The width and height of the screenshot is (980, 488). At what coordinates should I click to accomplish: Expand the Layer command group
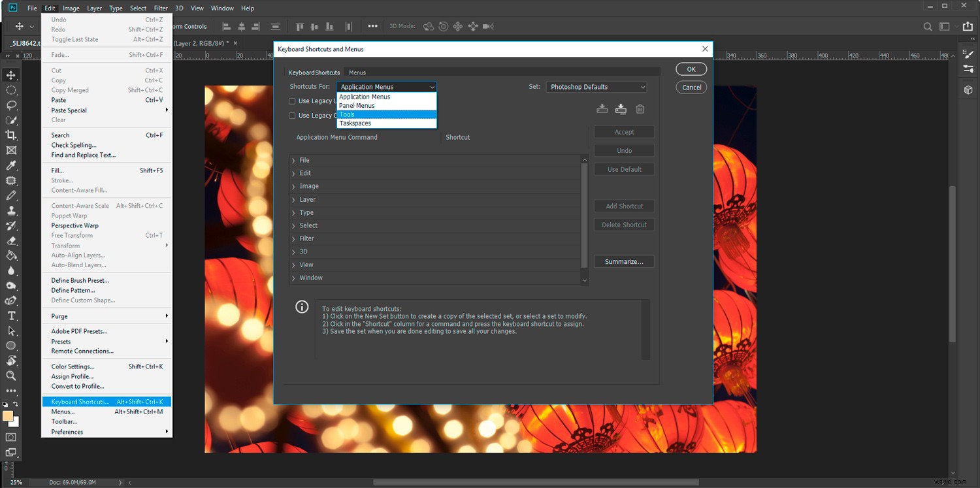[x=293, y=199]
